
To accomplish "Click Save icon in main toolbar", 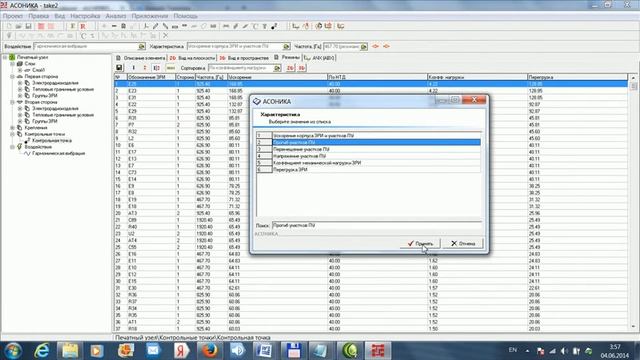I will 29,26.
